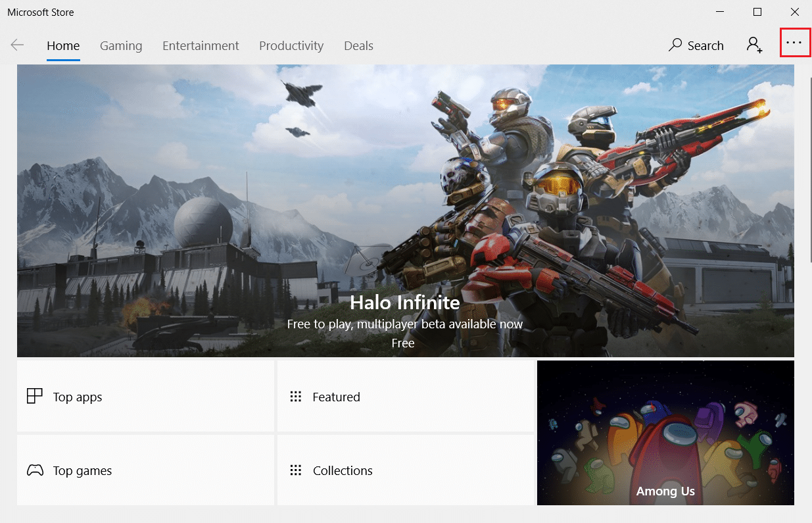812x523 pixels.
Task: Maximize the Microsoft Store window
Action: click(757, 12)
